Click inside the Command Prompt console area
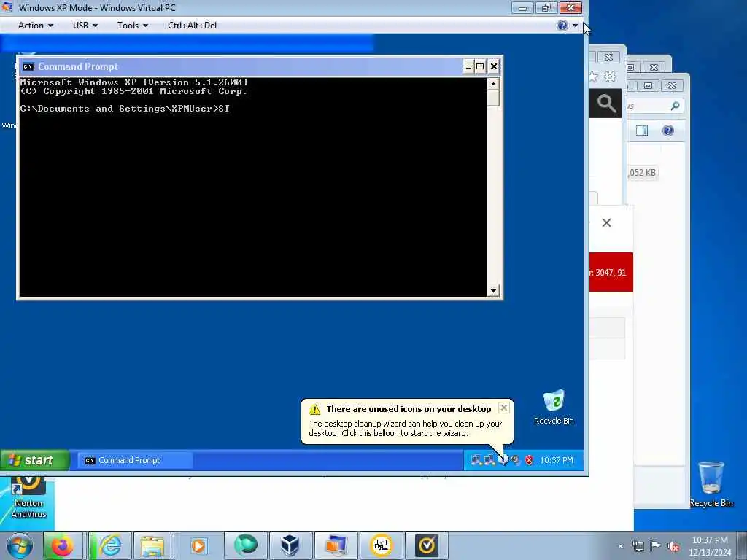Viewport: 747px width, 560px height. pyautogui.click(x=253, y=187)
